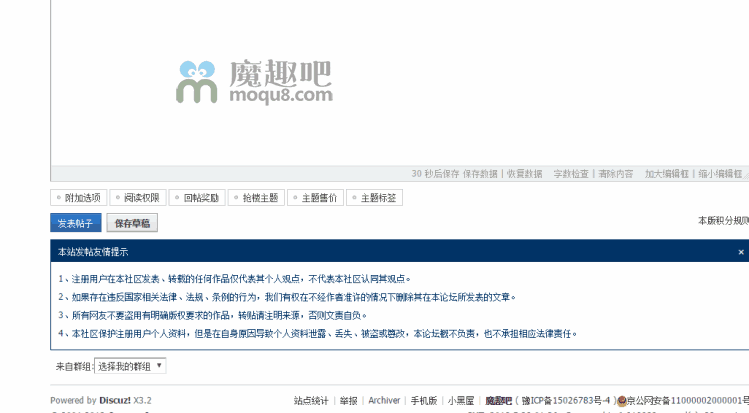Open 举报 footer link

(x=349, y=401)
